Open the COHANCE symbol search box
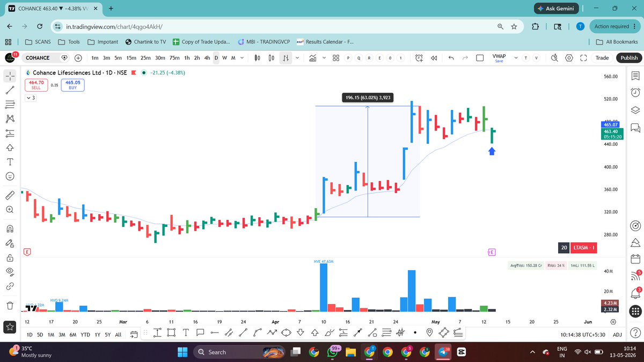 (x=45, y=58)
